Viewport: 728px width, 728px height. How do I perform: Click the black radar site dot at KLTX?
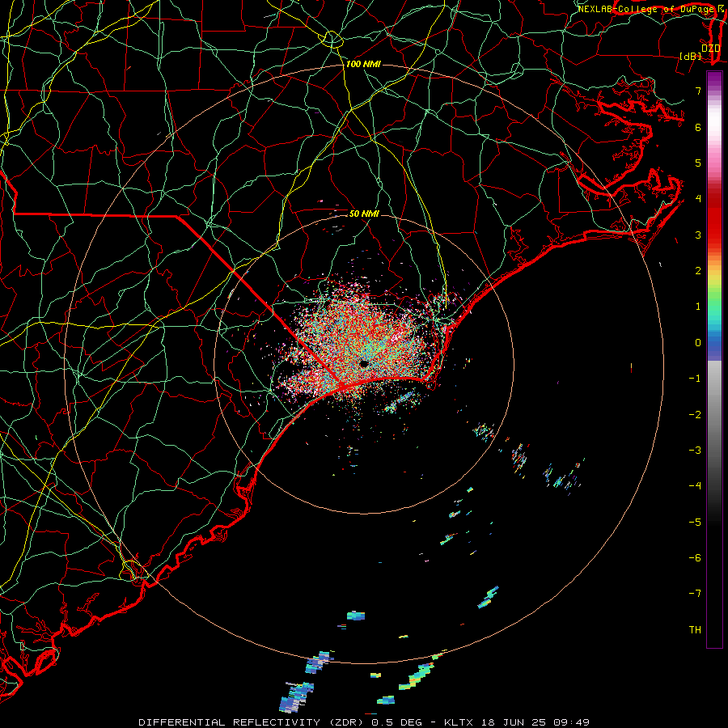click(364, 364)
